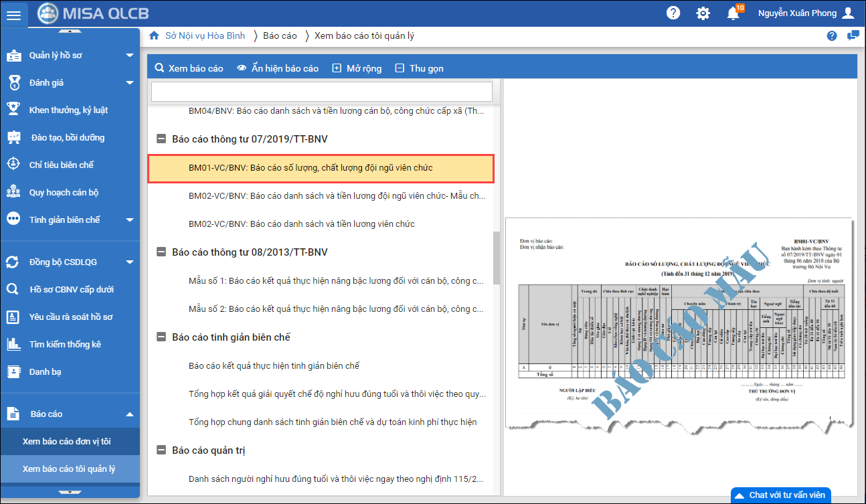Click Chat với tư vấn viên button
The width and height of the screenshot is (866, 504).
pyautogui.click(x=780, y=495)
